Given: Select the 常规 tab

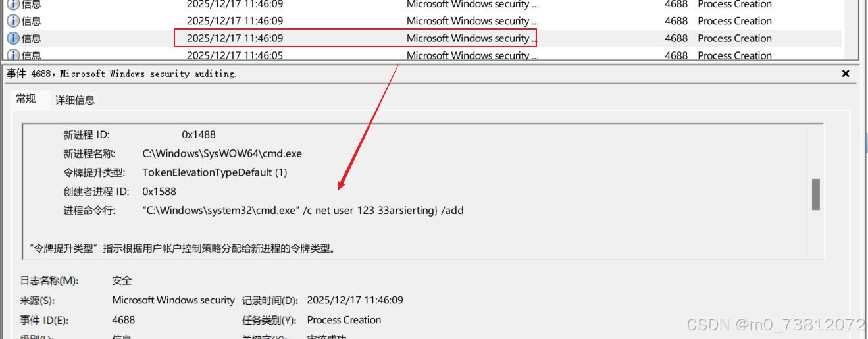Looking at the screenshot, I should (x=26, y=99).
